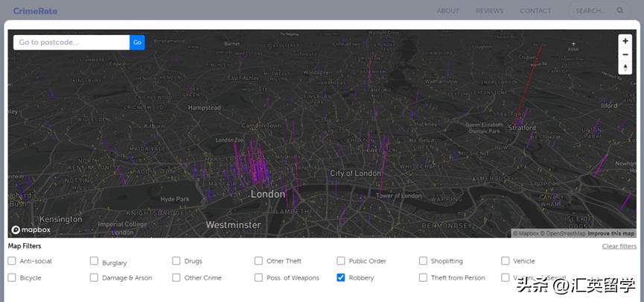Select the Vehicle crime checkbox

tap(506, 261)
